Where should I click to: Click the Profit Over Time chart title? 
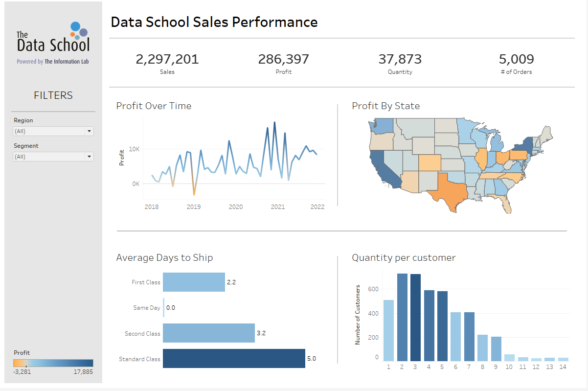click(x=154, y=106)
